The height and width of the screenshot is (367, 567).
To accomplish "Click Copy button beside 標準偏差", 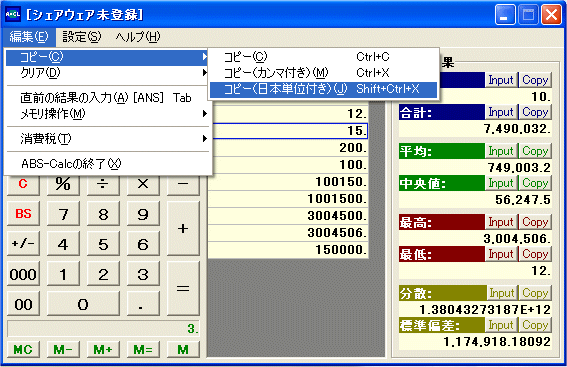I will tap(535, 325).
